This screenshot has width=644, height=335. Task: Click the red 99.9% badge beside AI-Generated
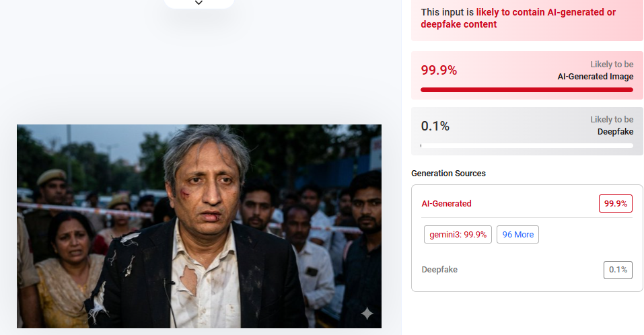point(615,203)
